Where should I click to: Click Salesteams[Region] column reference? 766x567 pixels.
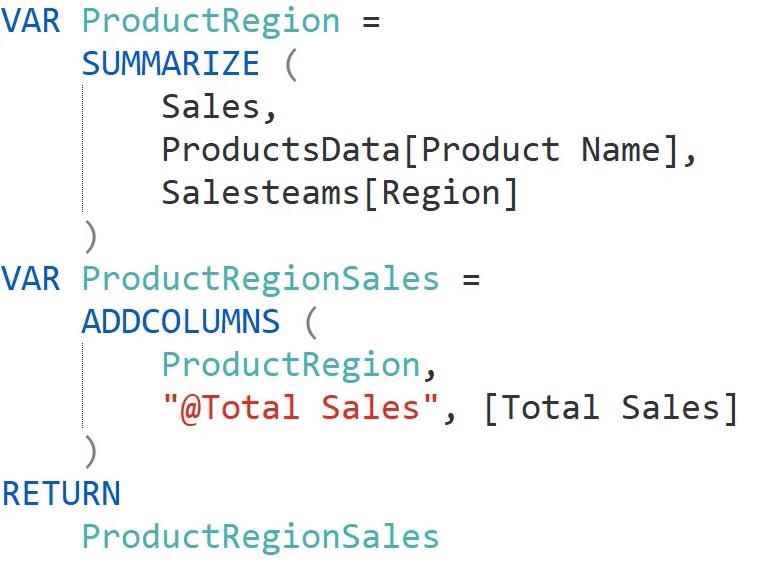tap(339, 194)
